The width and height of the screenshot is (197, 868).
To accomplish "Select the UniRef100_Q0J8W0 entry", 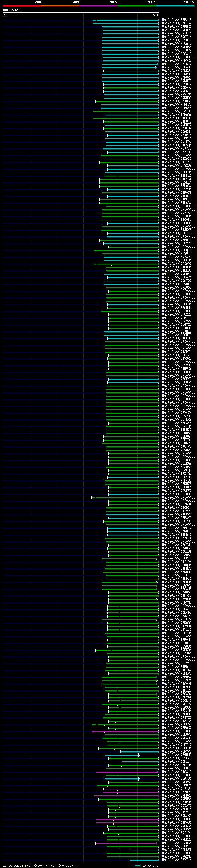I will pos(176,789).
